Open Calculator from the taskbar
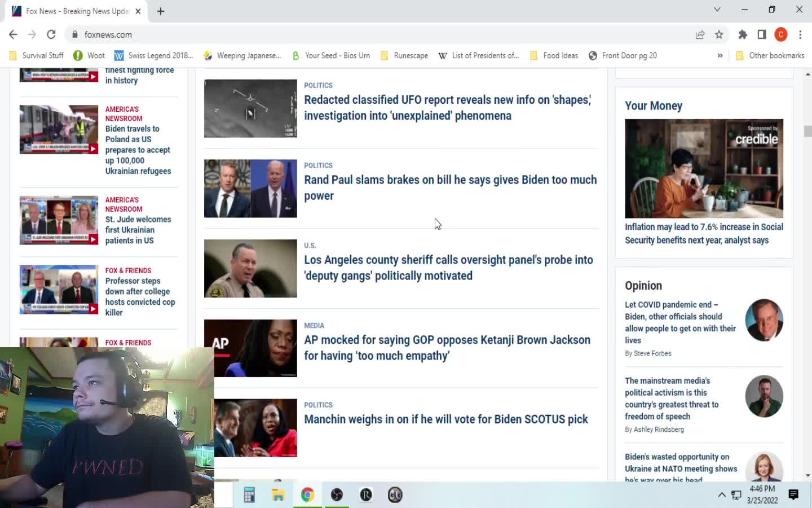The width and height of the screenshot is (812, 508). click(x=249, y=495)
